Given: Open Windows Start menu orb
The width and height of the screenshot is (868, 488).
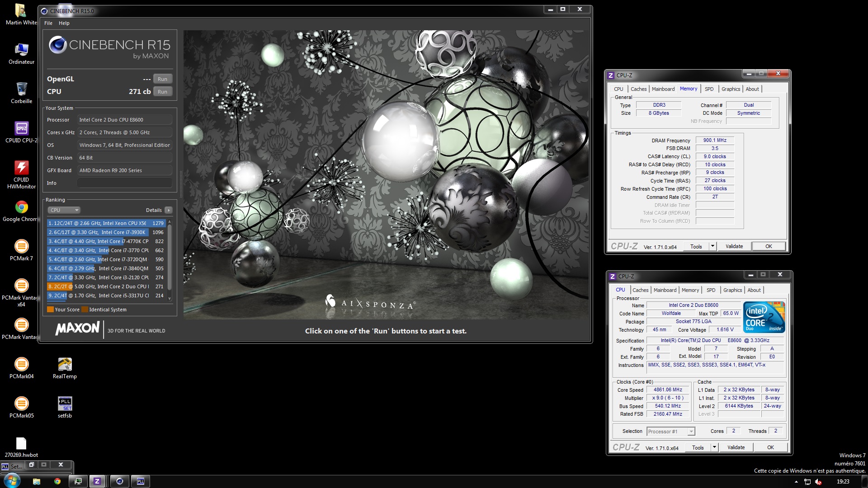Looking at the screenshot, I should tap(12, 481).
